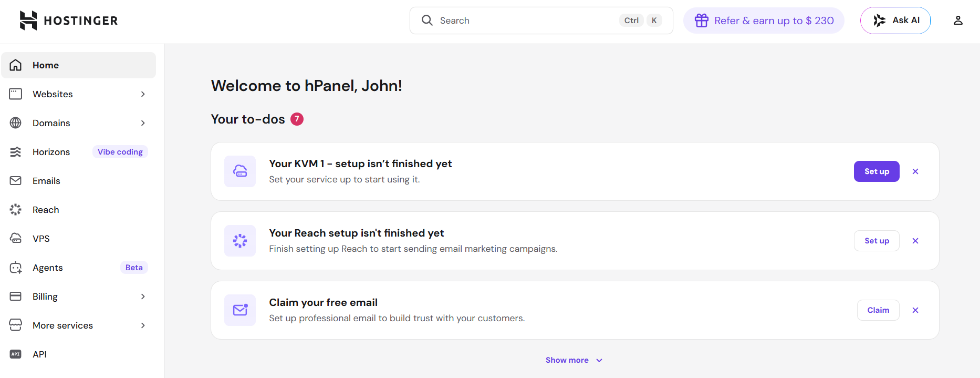Click the Vibe coding badge
The image size is (980, 378).
click(x=120, y=152)
